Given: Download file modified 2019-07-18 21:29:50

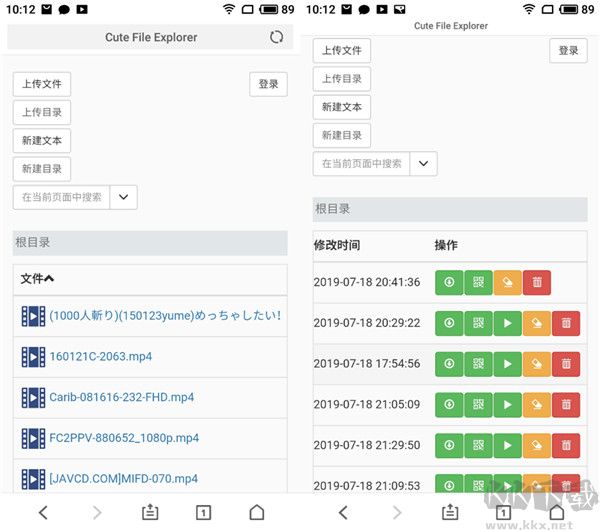Looking at the screenshot, I should click(x=449, y=446).
